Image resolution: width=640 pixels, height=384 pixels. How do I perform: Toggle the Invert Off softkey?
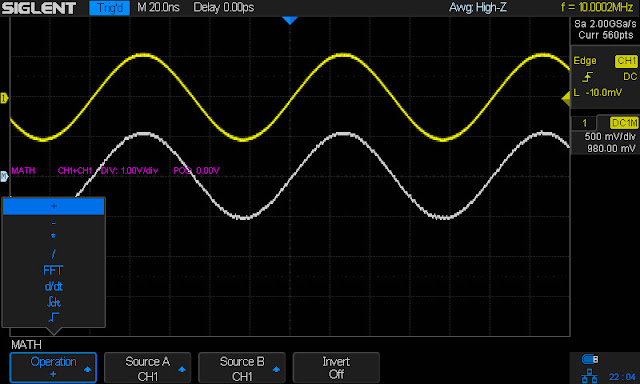point(336,368)
